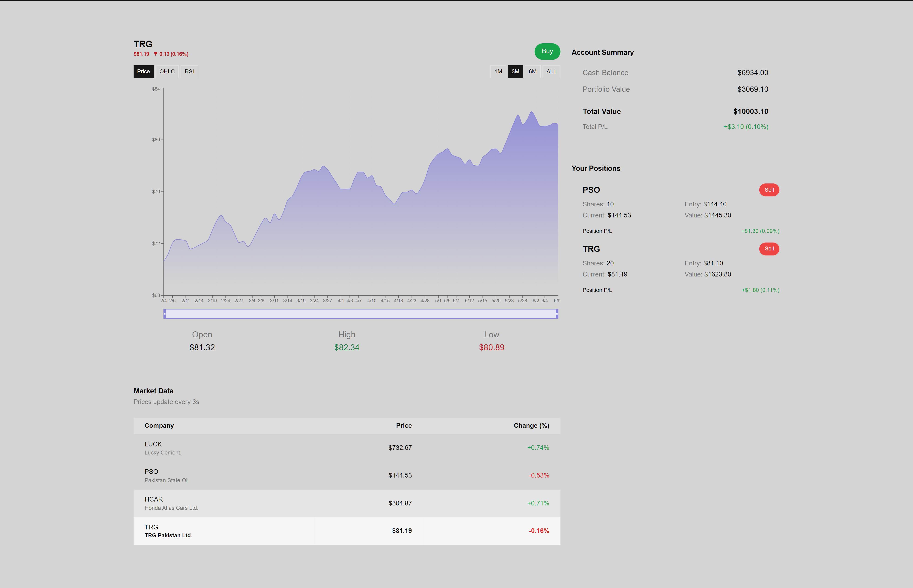The height and width of the screenshot is (588, 913).
Task: Select the ALL time range
Action: coord(551,71)
